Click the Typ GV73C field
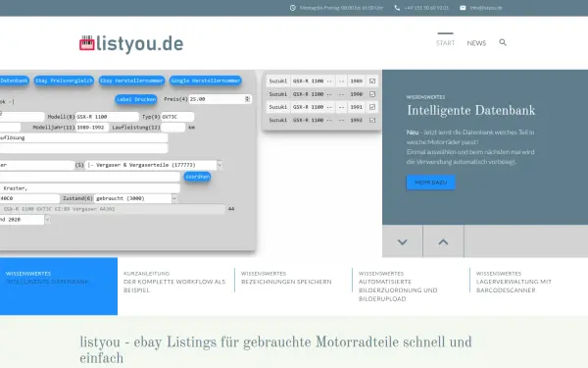Viewport: 588px width, 368px height. pyautogui.click(x=177, y=117)
